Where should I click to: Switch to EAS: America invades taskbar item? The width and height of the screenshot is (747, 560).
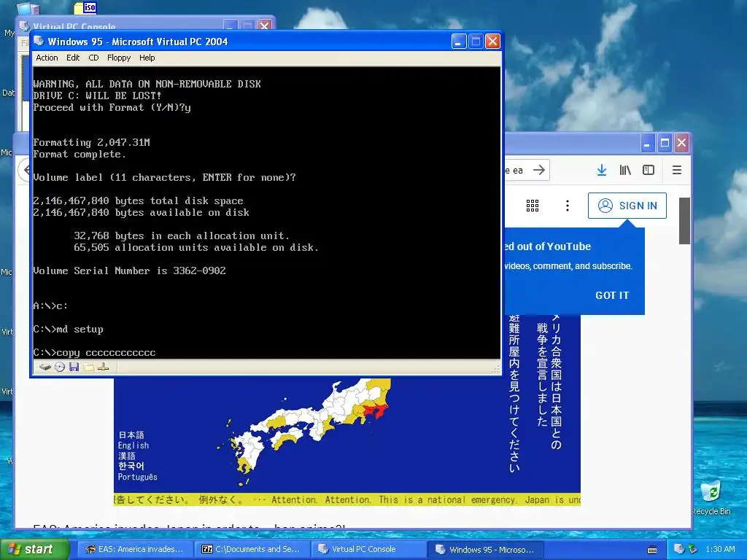(x=135, y=550)
